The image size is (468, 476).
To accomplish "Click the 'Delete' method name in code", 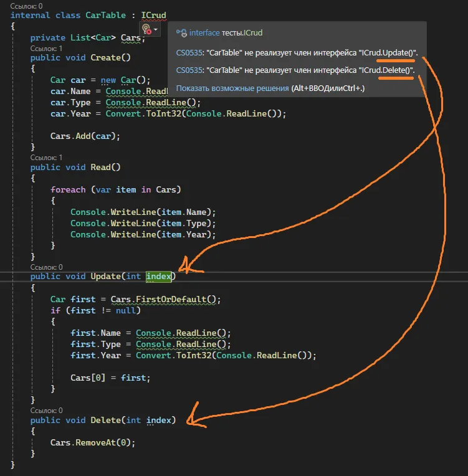I will pyautogui.click(x=106, y=420).
